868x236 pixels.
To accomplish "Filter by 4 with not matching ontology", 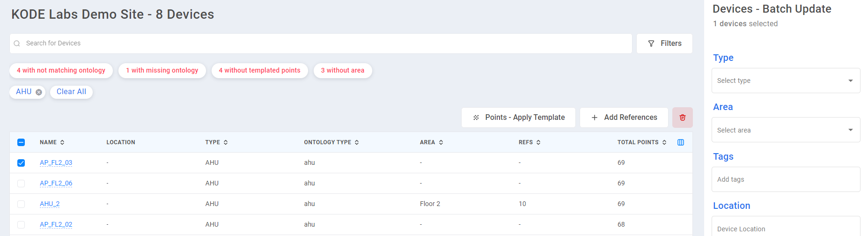I will tap(61, 71).
